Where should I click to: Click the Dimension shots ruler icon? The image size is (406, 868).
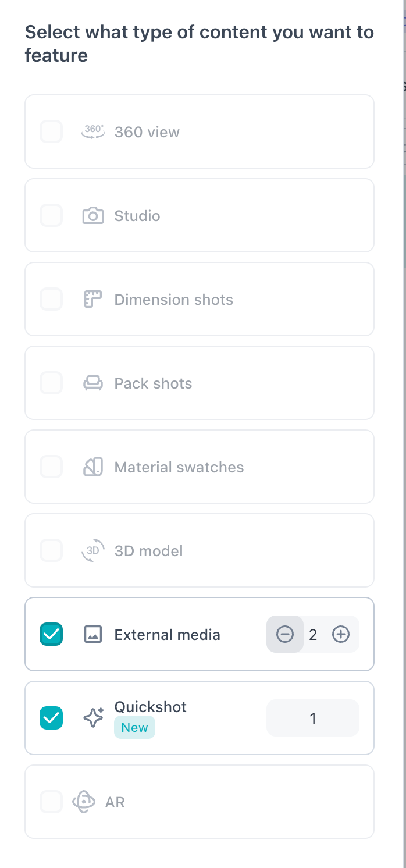pyautogui.click(x=93, y=300)
